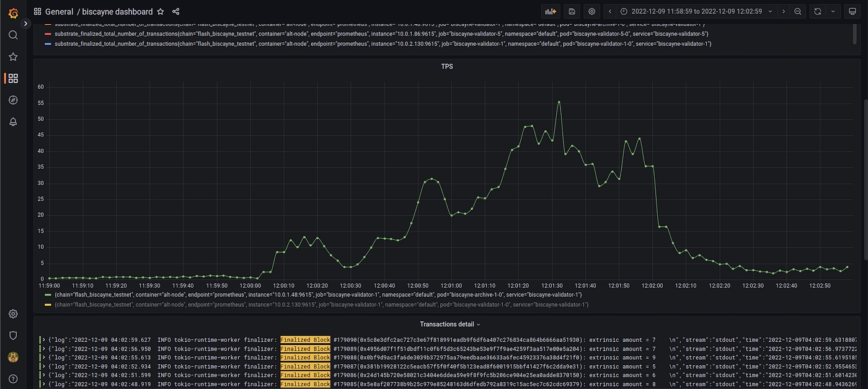This screenshot has height=389, width=868.
Task: Open the time range picker dropdown
Action: [x=697, y=11]
